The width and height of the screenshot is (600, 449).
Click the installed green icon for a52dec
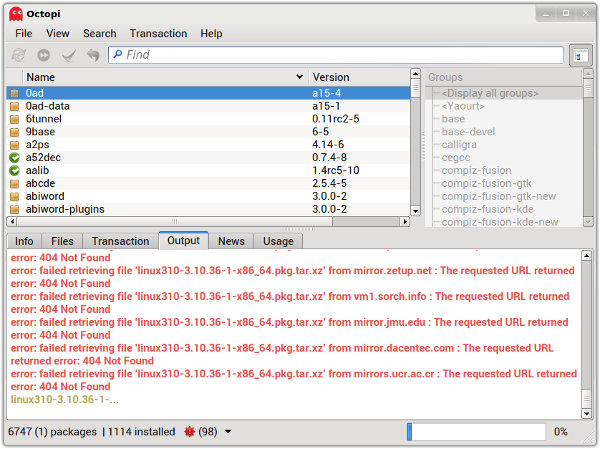click(15, 158)
